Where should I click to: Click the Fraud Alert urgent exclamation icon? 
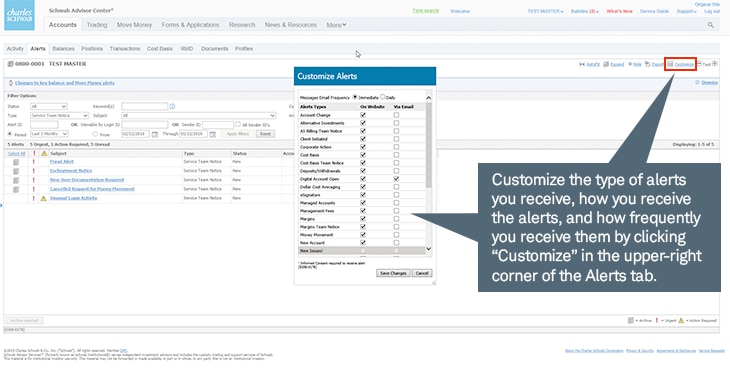pos(34,162)
